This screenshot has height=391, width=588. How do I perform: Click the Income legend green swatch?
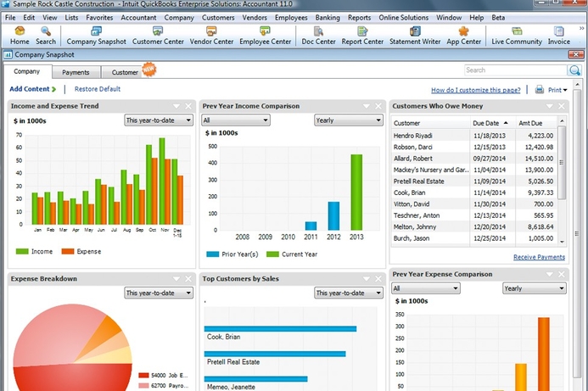(22, 251)
